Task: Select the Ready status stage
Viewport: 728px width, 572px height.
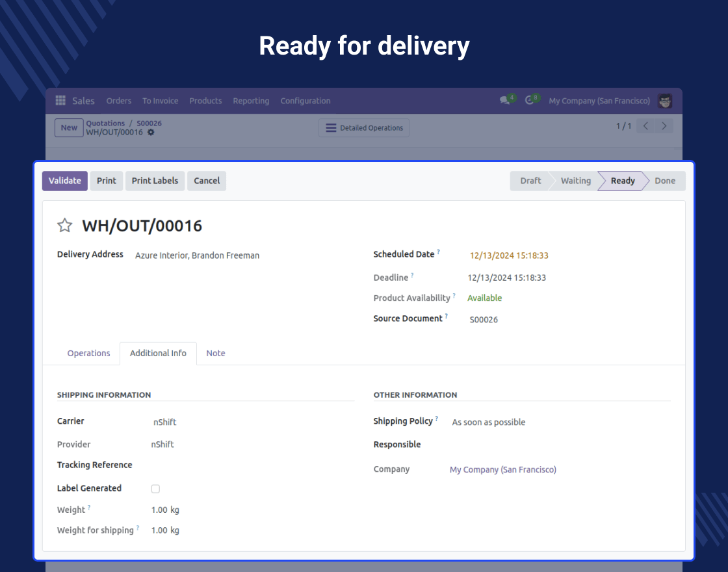Action: (623, 181)
